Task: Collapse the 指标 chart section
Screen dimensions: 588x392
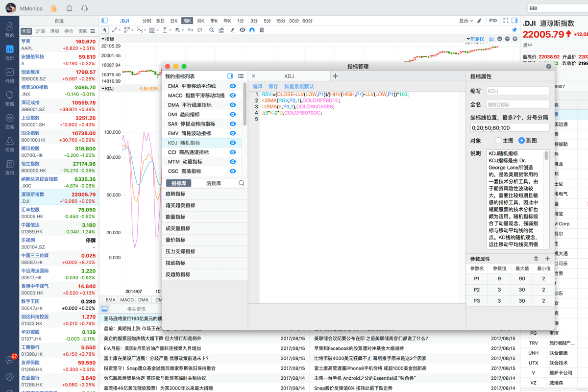Action: point(108,39)
